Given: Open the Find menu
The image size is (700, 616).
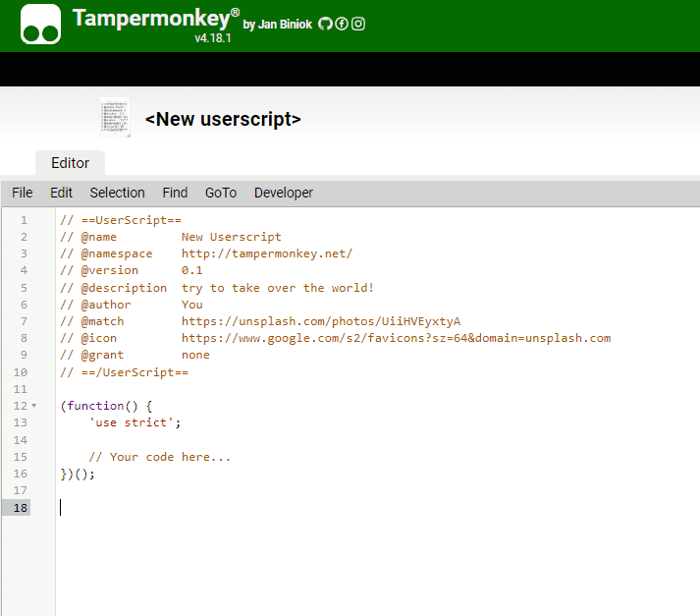Looking at the screenshot, I should click(175, 193).
